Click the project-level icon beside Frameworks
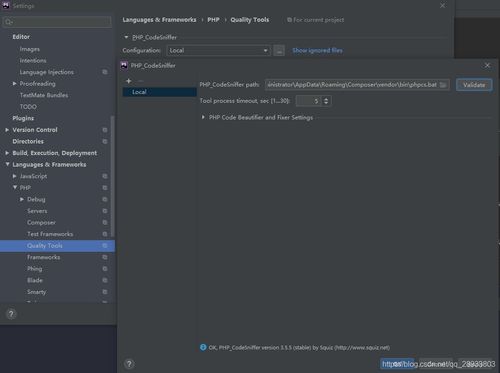This screenshot has width=500, height=373. pyautogui.click(x=105, y=257)
